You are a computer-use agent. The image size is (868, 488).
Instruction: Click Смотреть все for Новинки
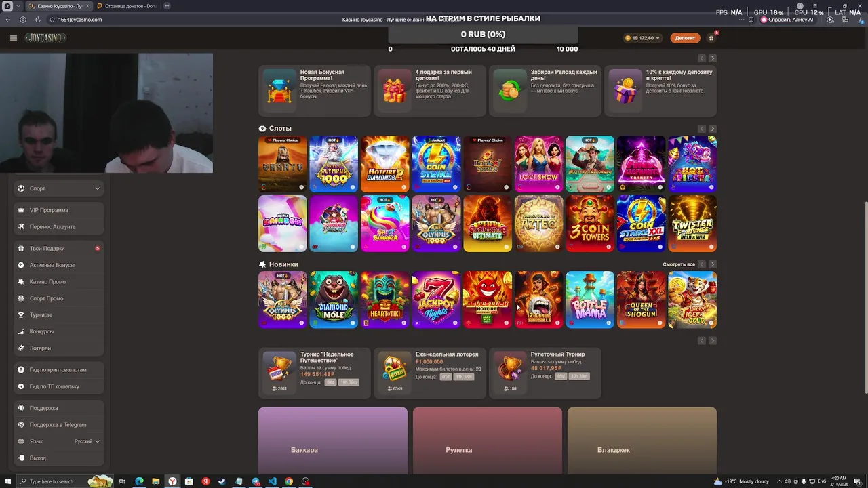click(679, 264)
